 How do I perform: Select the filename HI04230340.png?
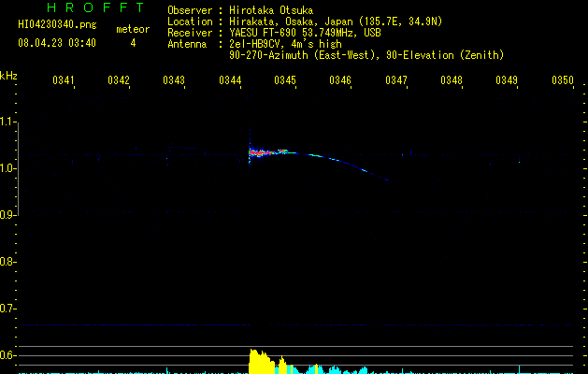[57, 25]
